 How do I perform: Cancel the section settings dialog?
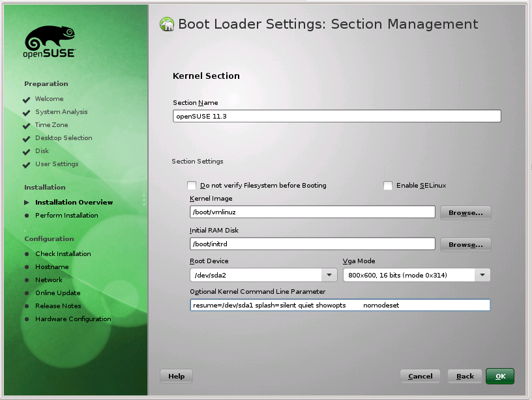click(420, 377)
